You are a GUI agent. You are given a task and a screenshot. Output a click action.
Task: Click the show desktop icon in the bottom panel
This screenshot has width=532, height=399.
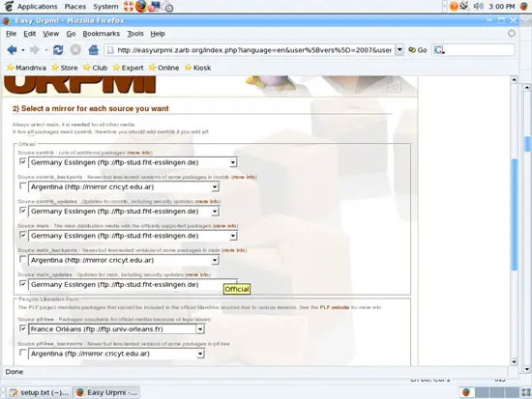(526, 392)
